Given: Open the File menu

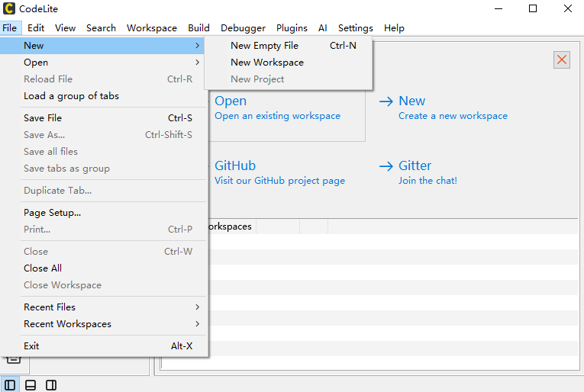Looking at the screenshot, I should pos(10,28).
